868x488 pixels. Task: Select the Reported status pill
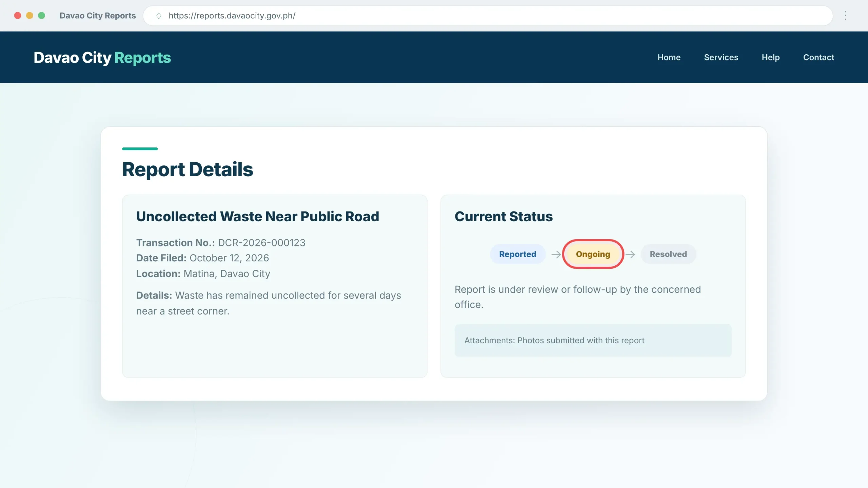click(518, 254)
